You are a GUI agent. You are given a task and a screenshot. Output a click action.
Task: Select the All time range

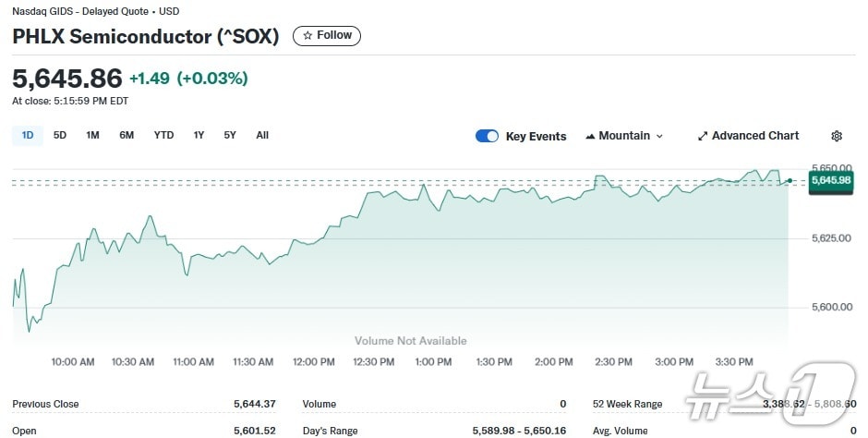coord(262,135)
